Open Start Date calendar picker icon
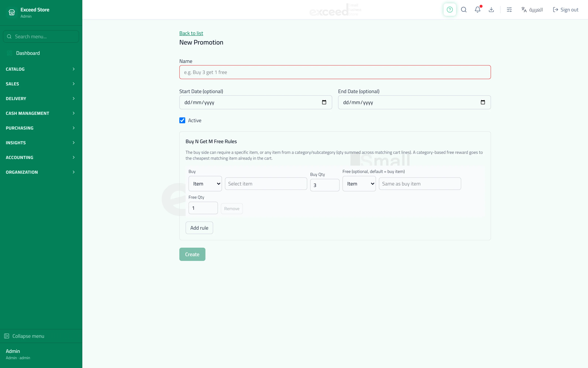588x368 pixels. point(324,102)
